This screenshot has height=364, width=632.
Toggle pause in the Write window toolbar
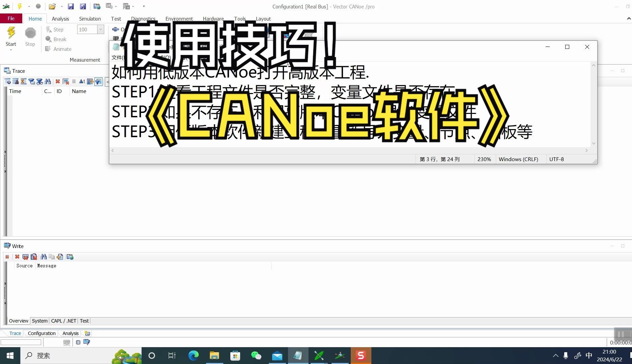(x=7, y=257)
